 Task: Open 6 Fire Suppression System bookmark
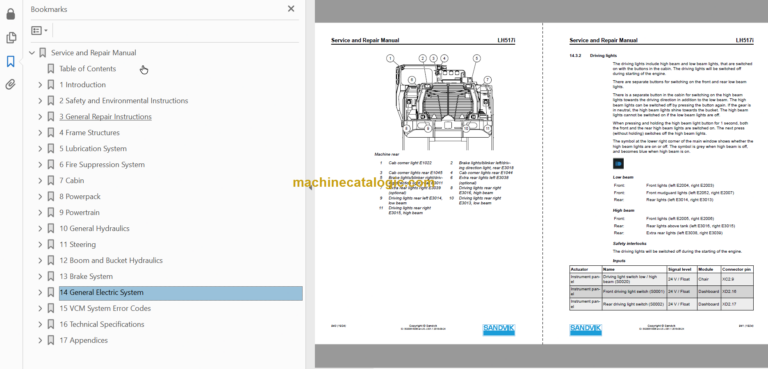point(102,165)
